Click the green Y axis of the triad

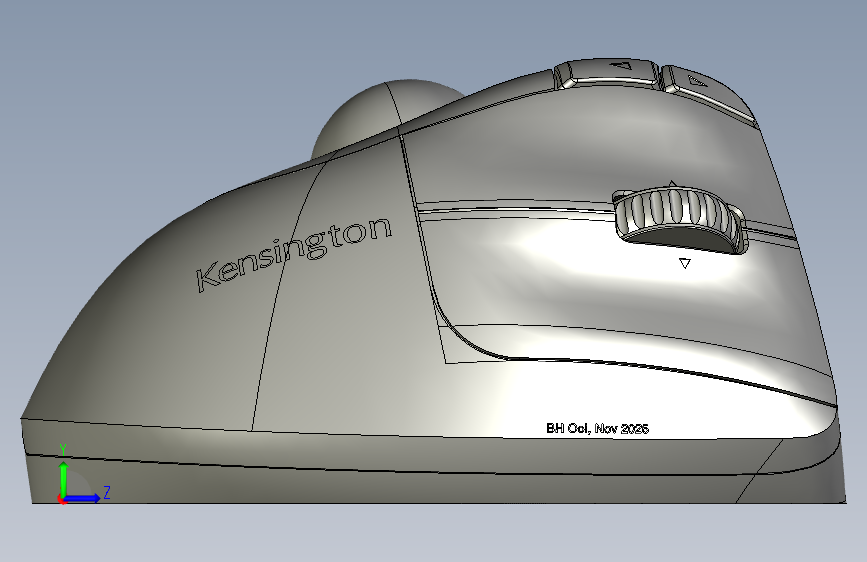point(64,479)
